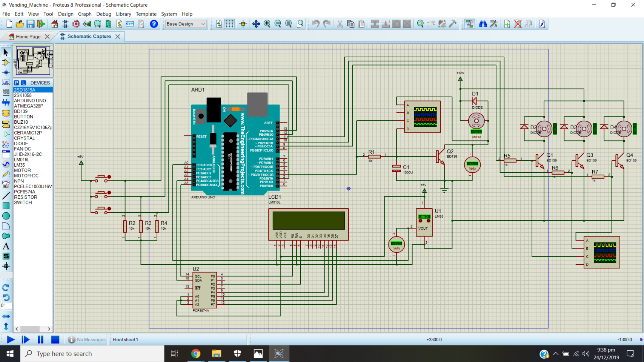Open File Explorer from the taskbar

(x=216, y=354)
